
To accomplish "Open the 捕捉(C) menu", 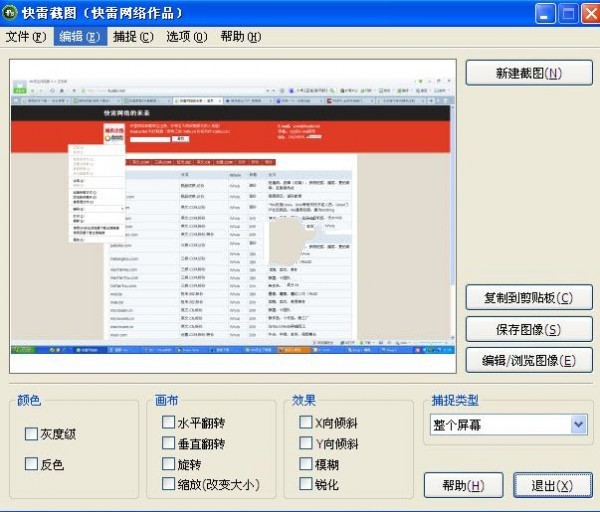I will (x=133, y=37).
